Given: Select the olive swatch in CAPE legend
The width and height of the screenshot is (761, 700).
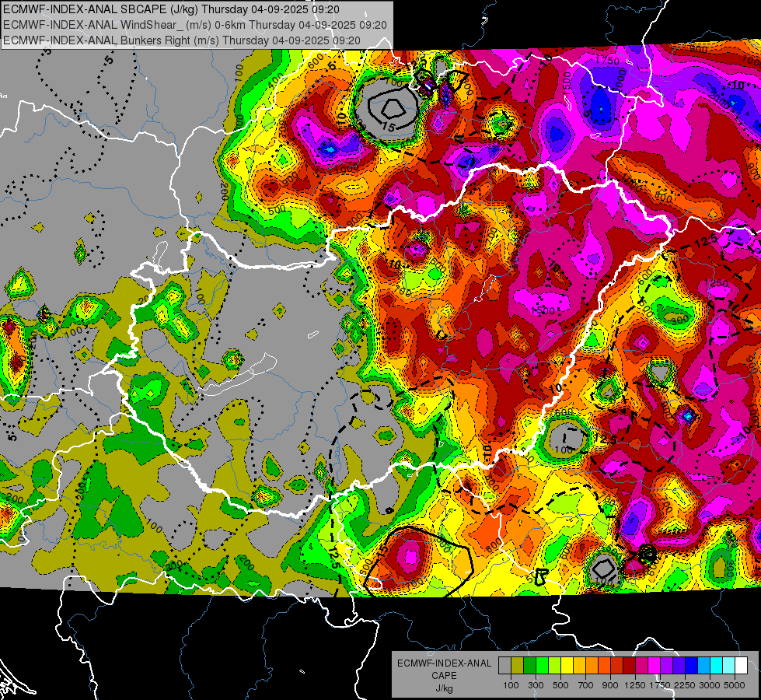Looking at the screenshot, I should click(x=518, y=666).
